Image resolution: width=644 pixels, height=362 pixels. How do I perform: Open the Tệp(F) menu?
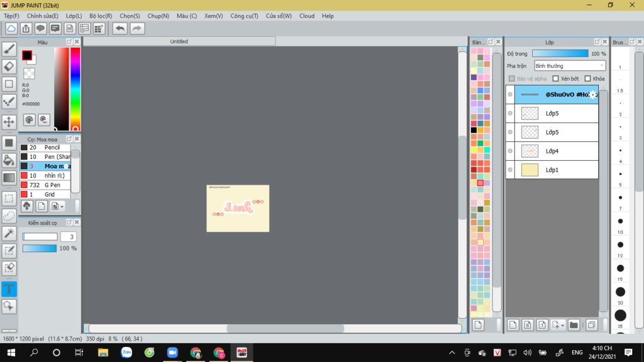pos(11,16)
